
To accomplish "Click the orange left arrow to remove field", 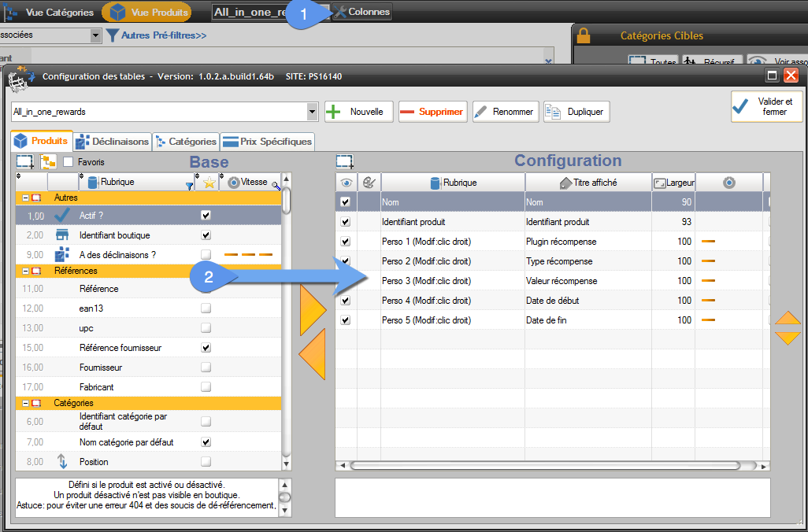I will [x=312, y=356].
